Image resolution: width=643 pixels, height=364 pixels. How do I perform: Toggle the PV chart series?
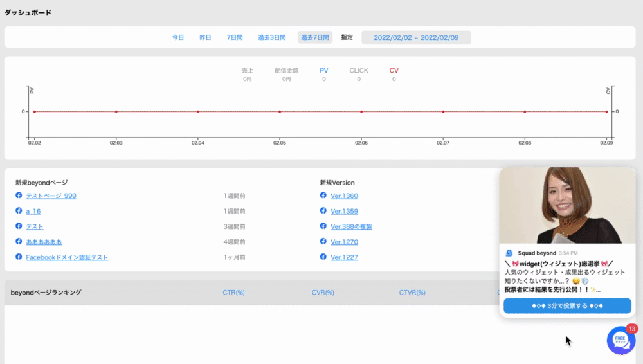[x=324, y=74]
